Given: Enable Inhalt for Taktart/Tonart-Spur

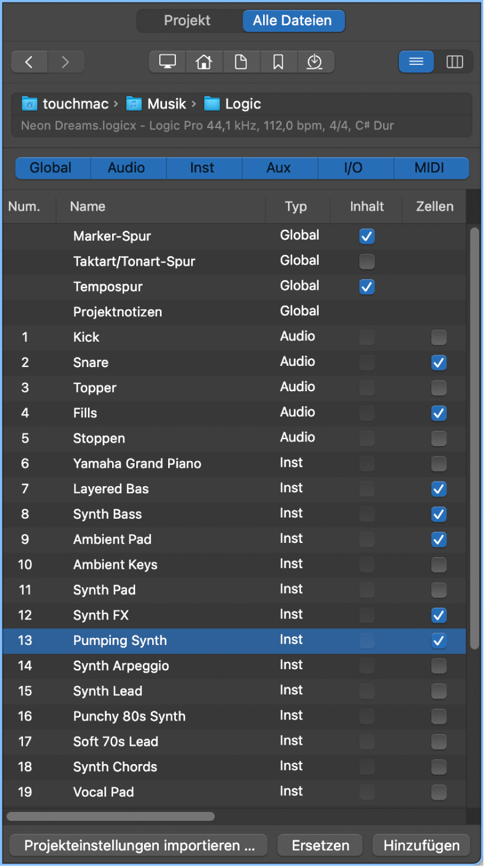Looking at the screenshot, I should tap(367, 261).
